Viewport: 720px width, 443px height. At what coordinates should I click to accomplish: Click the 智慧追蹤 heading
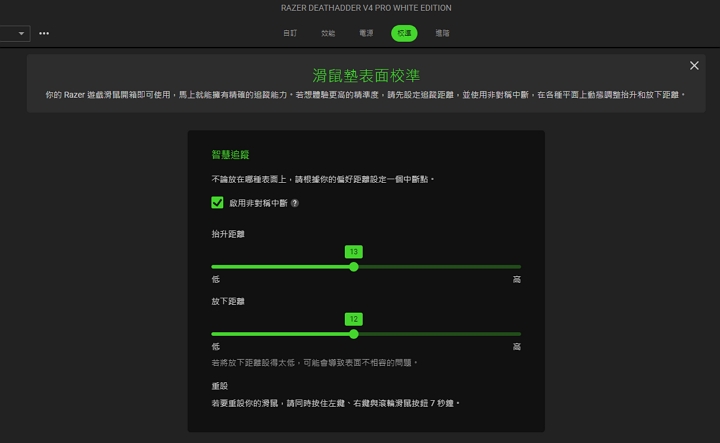coord(230,155)
